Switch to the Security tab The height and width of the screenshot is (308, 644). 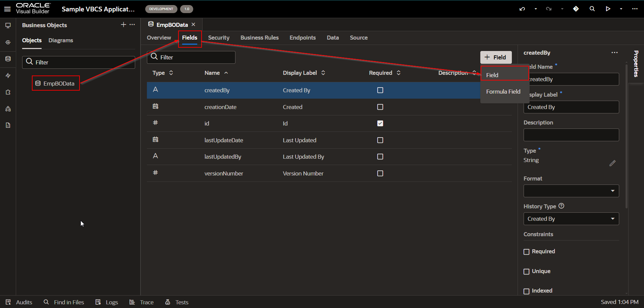click(x=219, y=38)
